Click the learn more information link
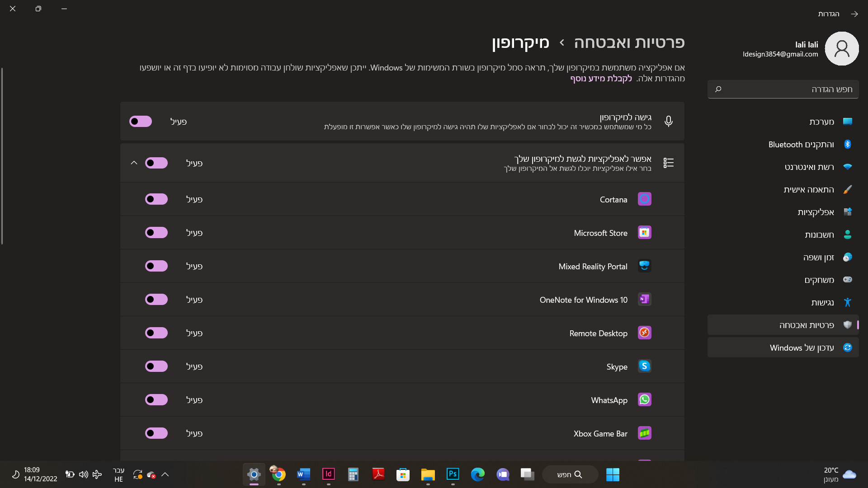868x488 pixels. [601, 78]
